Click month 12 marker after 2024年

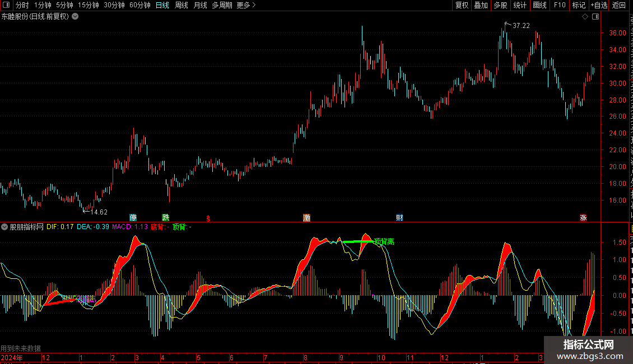click(46, 357)
